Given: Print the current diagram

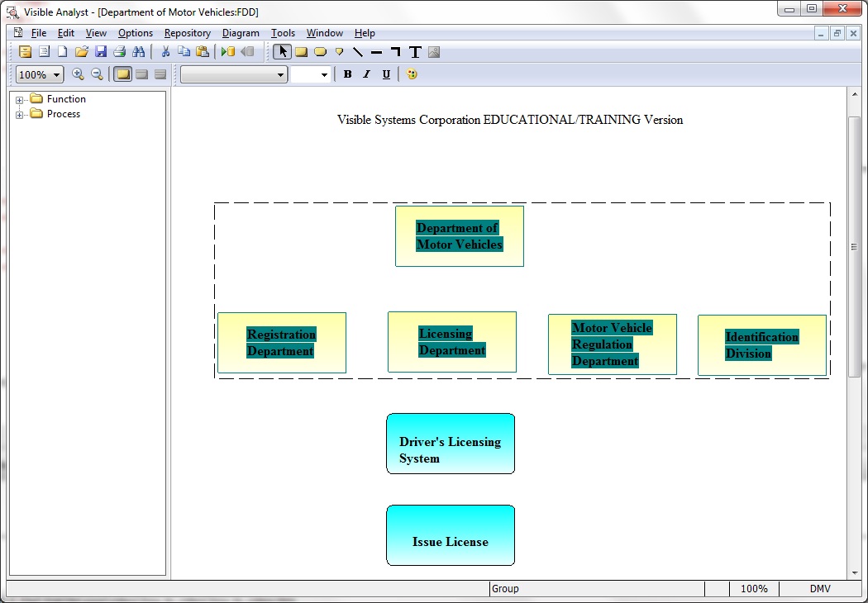Looking at the screenshot, I should pos(119,52).
